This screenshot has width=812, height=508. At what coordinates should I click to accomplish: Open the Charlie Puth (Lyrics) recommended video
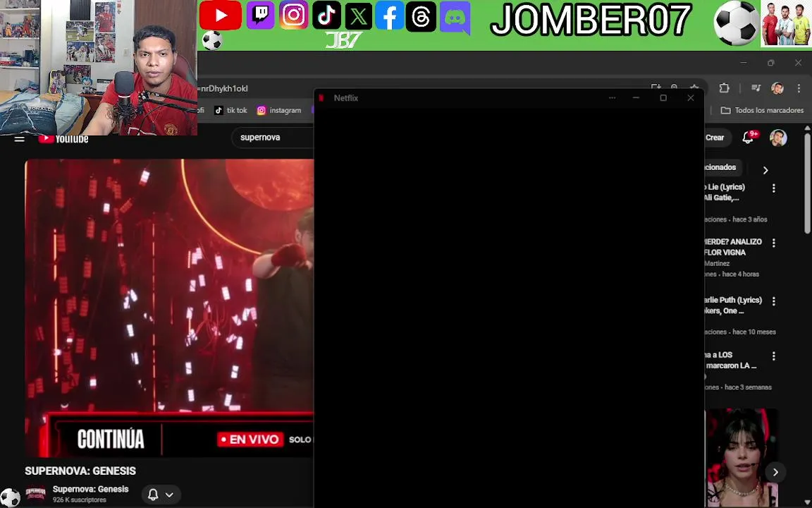[x=733, y=306]
